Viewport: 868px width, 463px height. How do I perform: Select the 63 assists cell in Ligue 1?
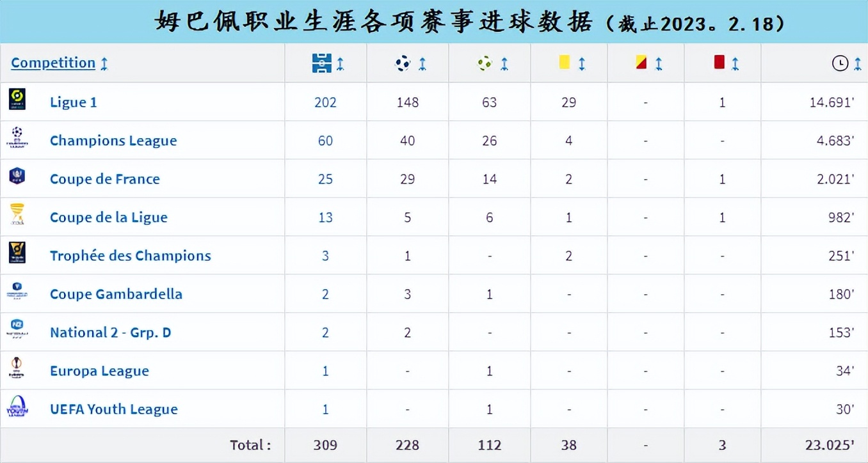[x=490, y=102]
